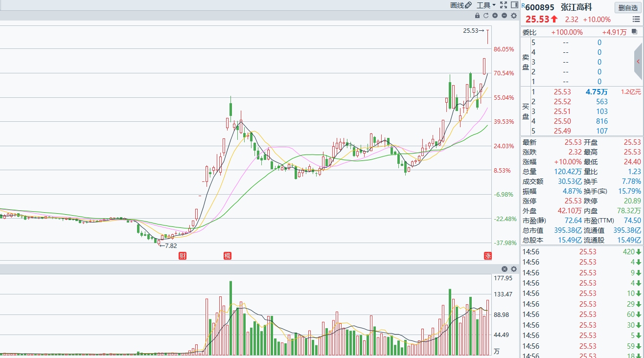Viewport: 644px width, 358px height.
Task: Select stock name 张江高科
Action: coord(576,7)
